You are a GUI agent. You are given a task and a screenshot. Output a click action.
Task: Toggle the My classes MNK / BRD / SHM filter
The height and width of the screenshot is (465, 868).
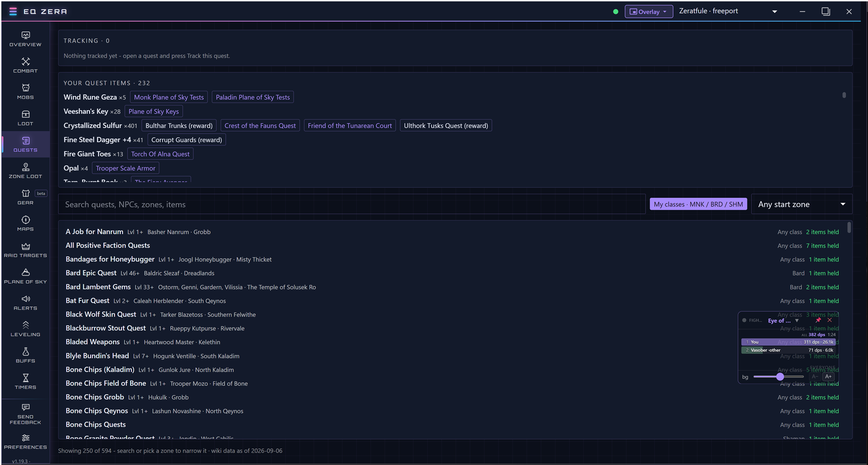point(698,204)
